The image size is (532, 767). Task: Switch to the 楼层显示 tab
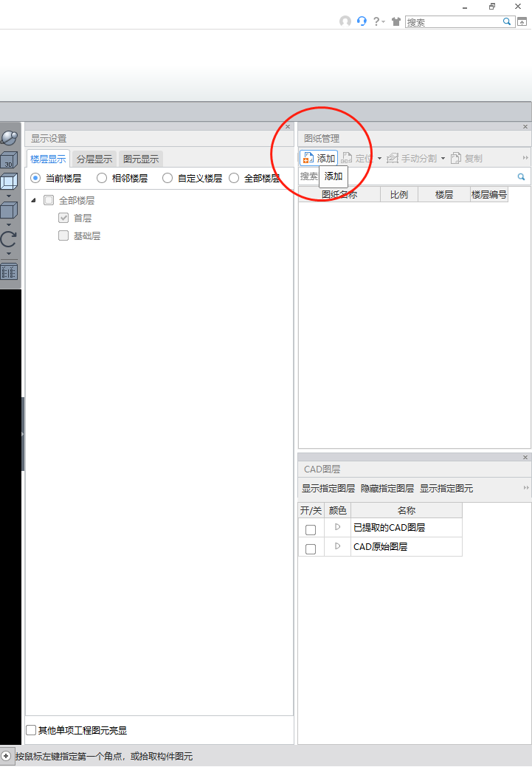(48, 159)
